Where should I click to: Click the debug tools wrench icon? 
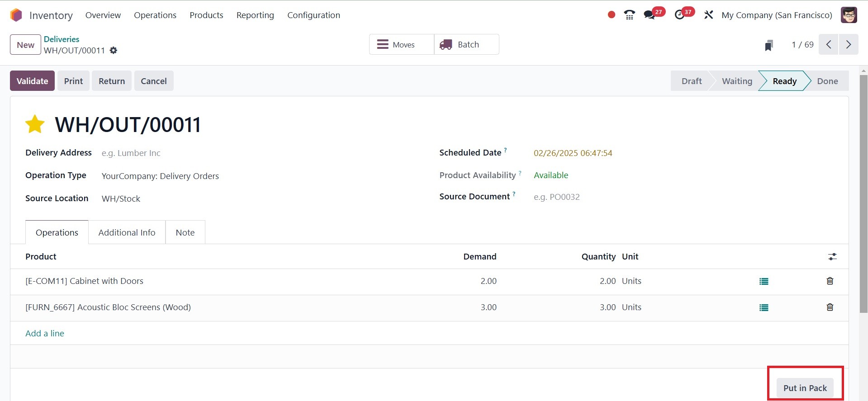pos(708,15)
